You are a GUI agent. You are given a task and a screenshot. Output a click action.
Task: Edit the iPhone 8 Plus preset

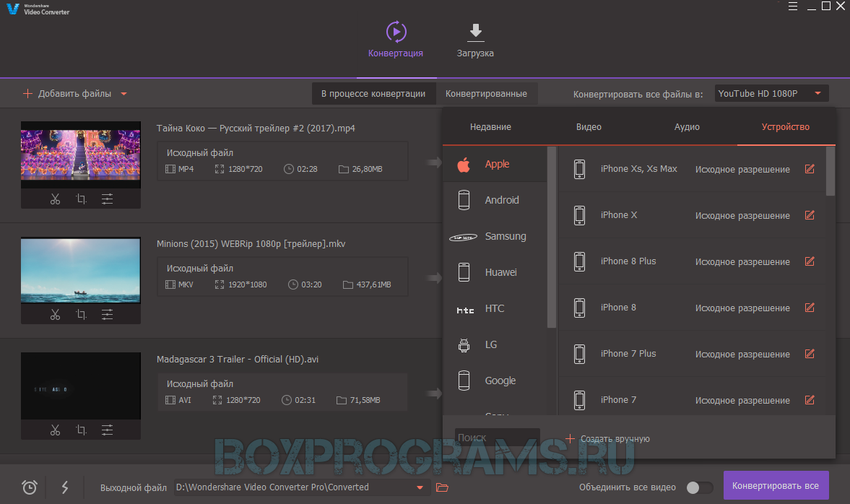pyautogui.click(x=810, y=261)
